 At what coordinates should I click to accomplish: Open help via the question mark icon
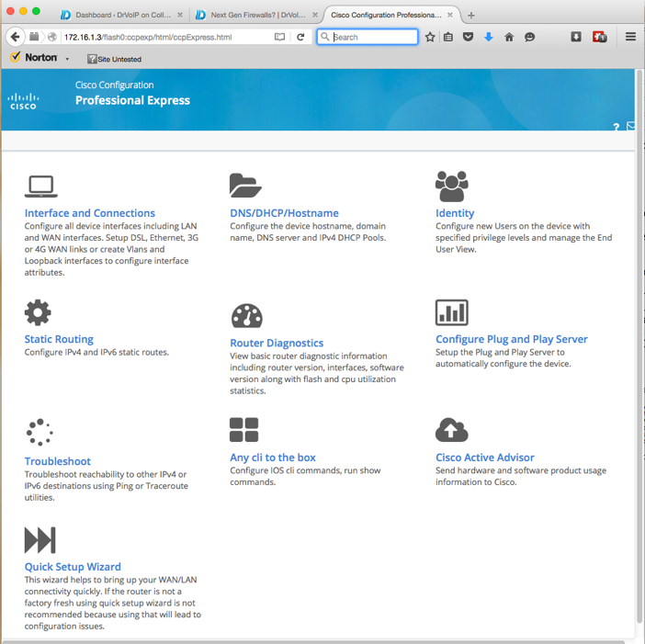[616, 127]
